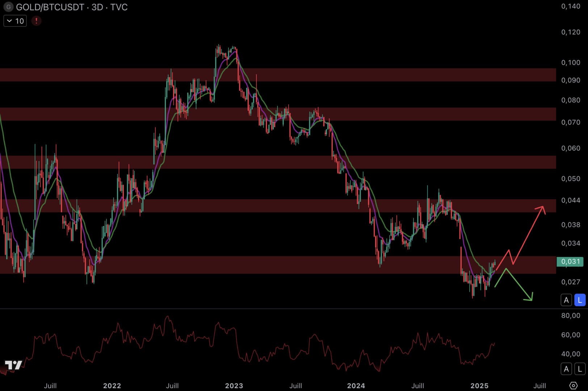Click the 0,060 price axis label
The image size is (588, 391).
click(x=571, y=148)
